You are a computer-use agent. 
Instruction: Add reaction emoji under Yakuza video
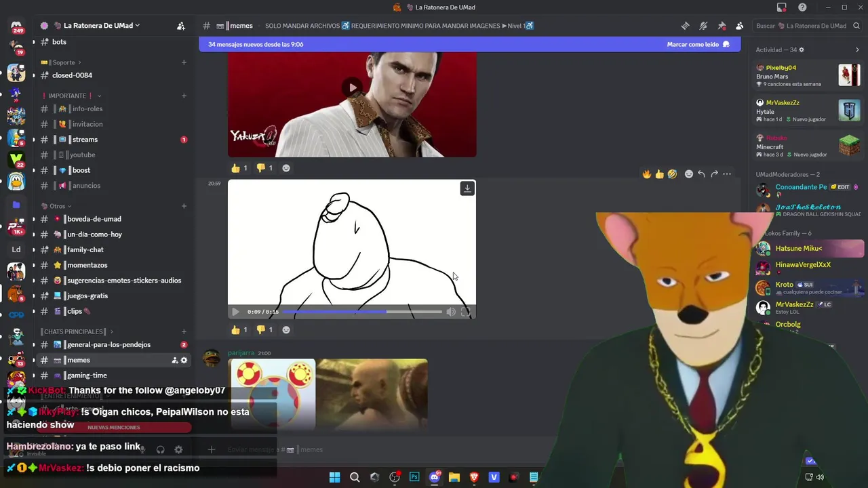coord(286,168)
